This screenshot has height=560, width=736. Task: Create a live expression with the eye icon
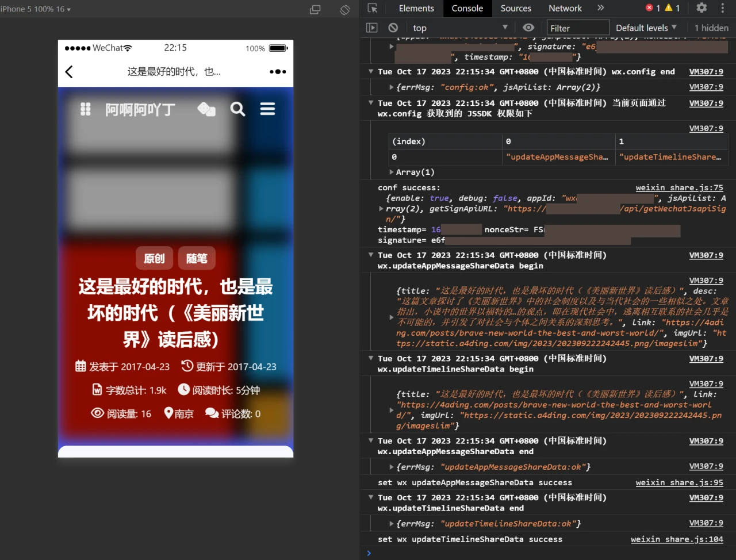(x=528, y=27)
